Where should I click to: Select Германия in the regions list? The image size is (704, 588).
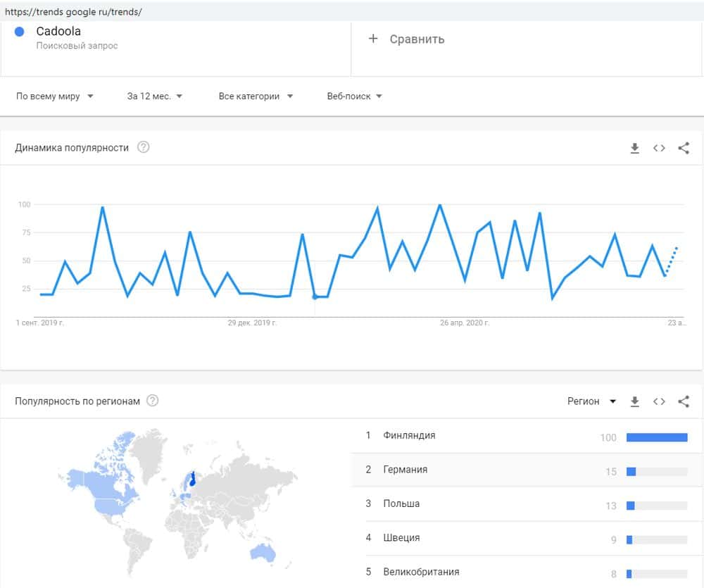click(406, 470)
